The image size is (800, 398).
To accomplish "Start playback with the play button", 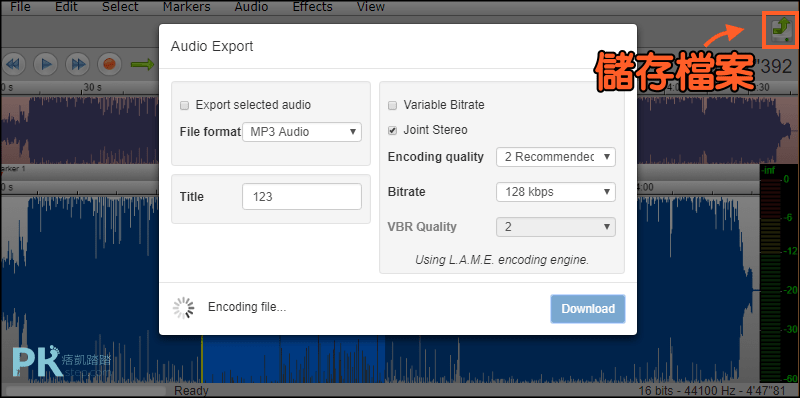I will (x=46, y=65).
